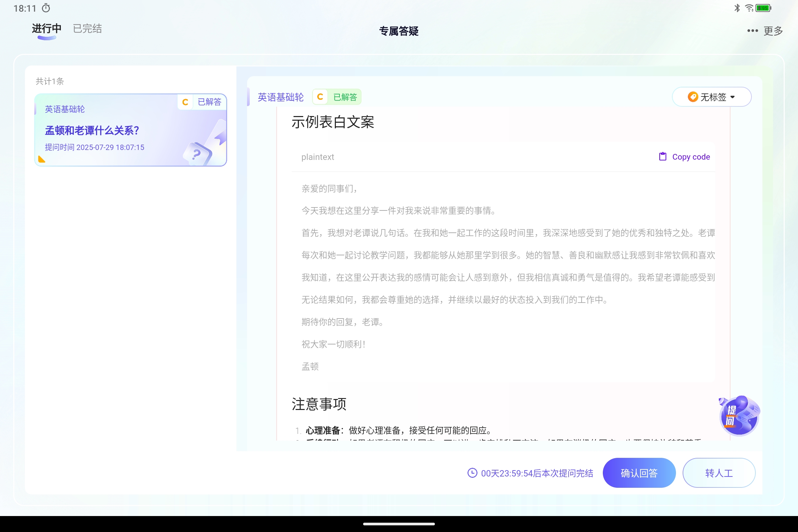Screen dimensions: 798x532
Task: Switch to the 进行中 tab
Action: click(x=47, y=29)
